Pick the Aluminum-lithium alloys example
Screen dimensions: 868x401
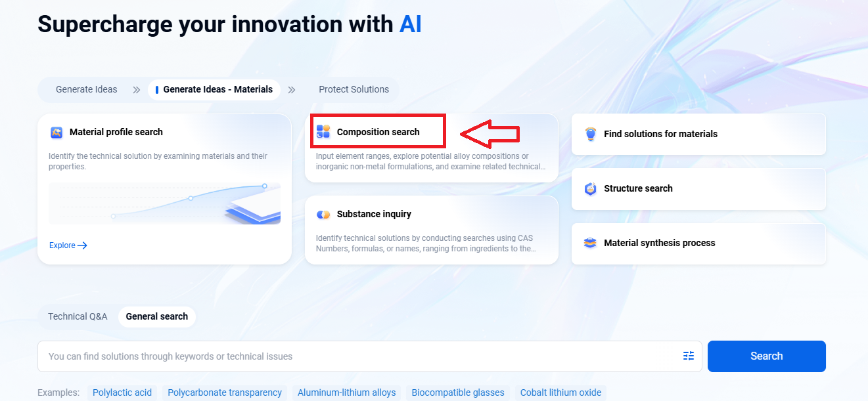[x=346, y=392]
